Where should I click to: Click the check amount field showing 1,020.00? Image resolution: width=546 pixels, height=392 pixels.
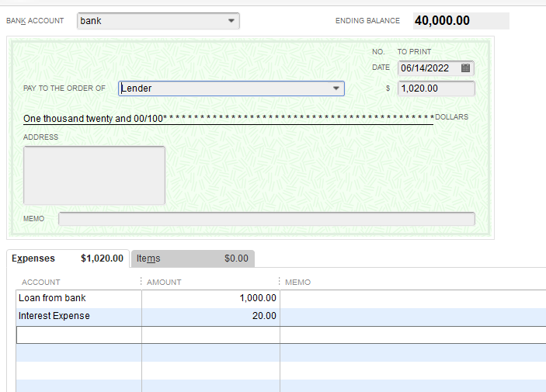pyautogui.click(x=436, y=88)
